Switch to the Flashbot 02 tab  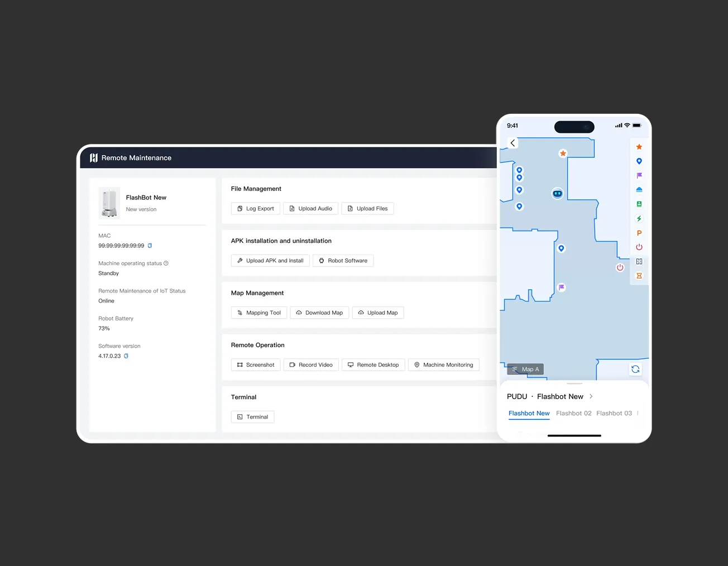click(x=573, y=413)
